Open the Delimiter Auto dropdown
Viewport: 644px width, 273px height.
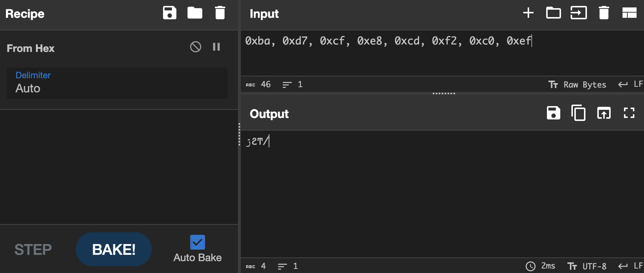coord(117,83)
